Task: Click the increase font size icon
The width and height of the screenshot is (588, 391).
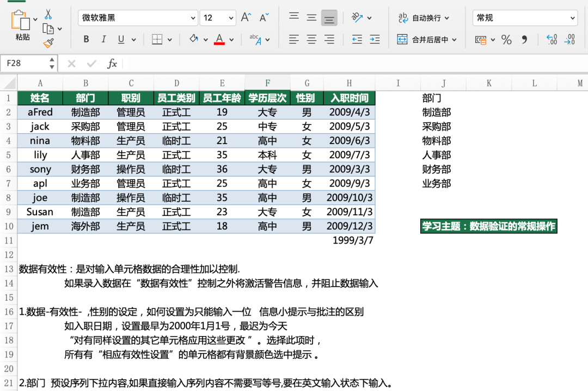Action: (x=246, y=17)
